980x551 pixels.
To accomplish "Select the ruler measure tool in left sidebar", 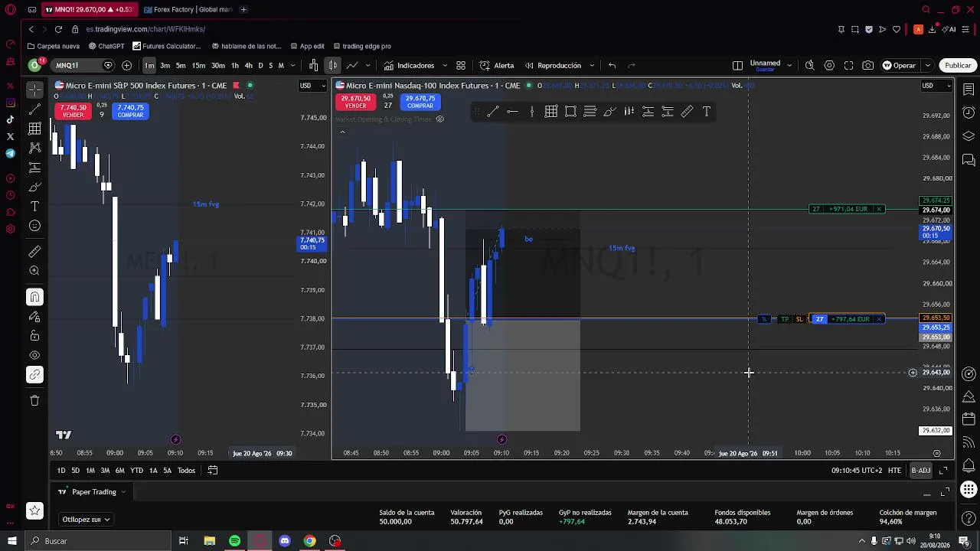I will coord(34,252).
